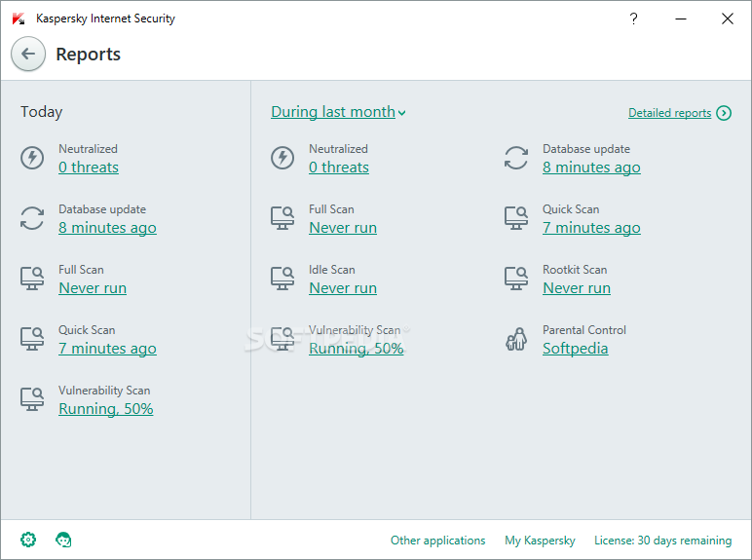This screenshot has width=752, height=560.
Task: Open Full Scan Never run link under Today
Action: [x=93, y=288]
